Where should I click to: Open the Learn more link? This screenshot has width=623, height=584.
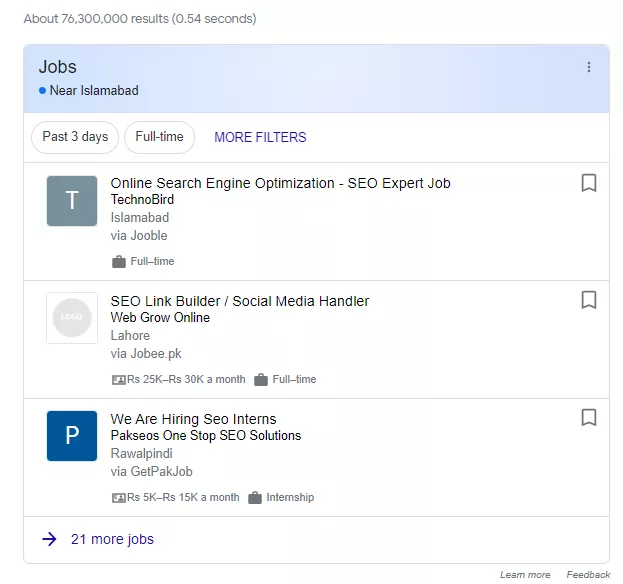pos(525,574)
